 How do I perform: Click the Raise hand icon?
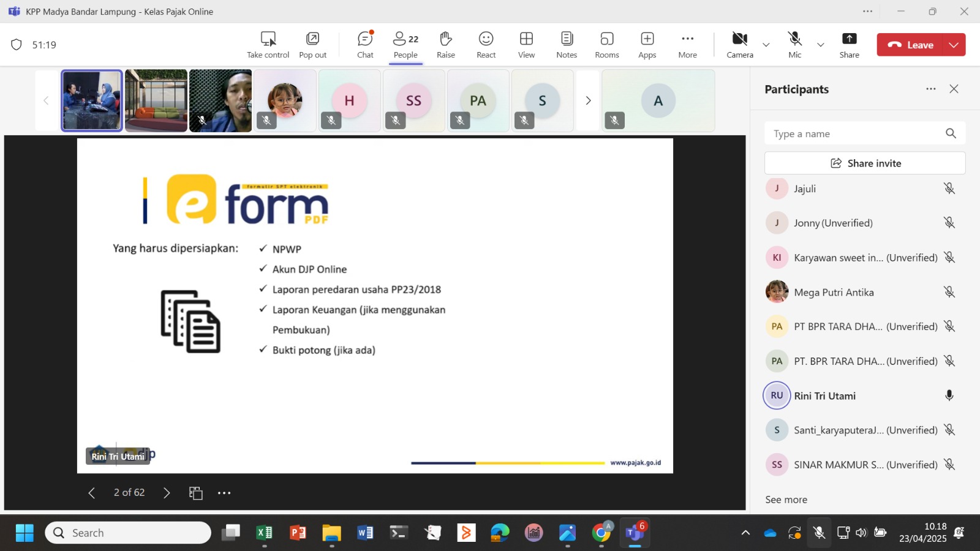point(445,45)
